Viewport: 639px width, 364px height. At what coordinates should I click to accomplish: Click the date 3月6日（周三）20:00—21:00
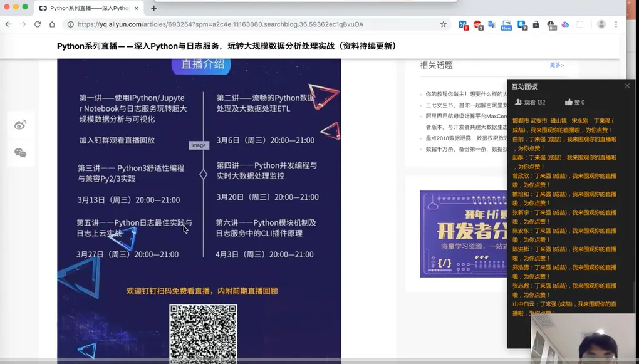265,140
